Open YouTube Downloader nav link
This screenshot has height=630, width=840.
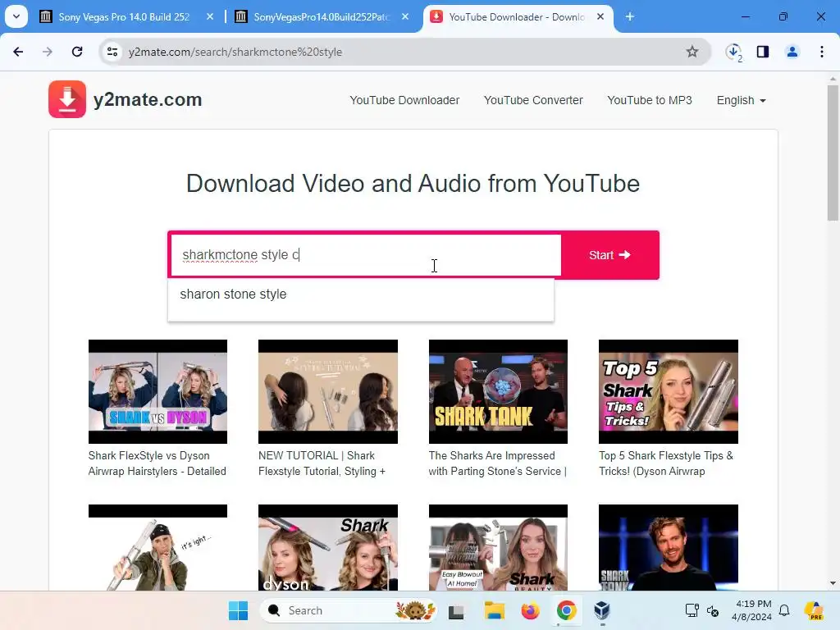404,100
